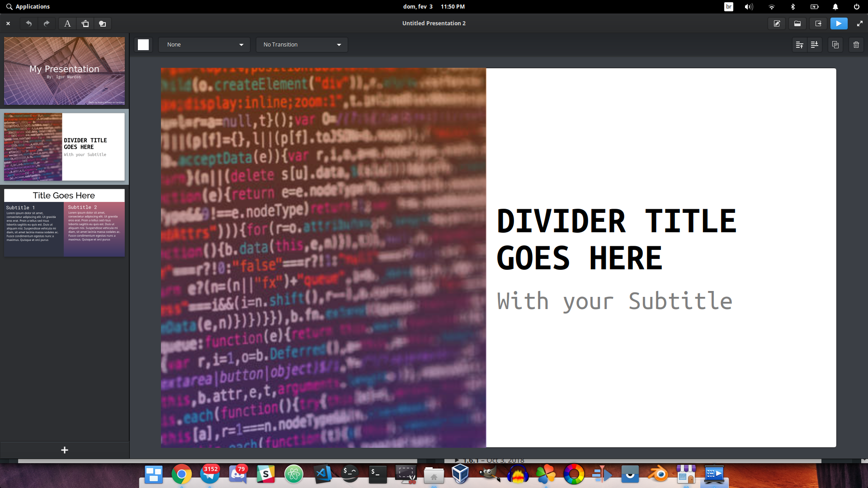The height and width of the screenshot is (488, 868).
Task: Select the 'Title Goes Here' slide thumbnail
Action: point(64,223)
